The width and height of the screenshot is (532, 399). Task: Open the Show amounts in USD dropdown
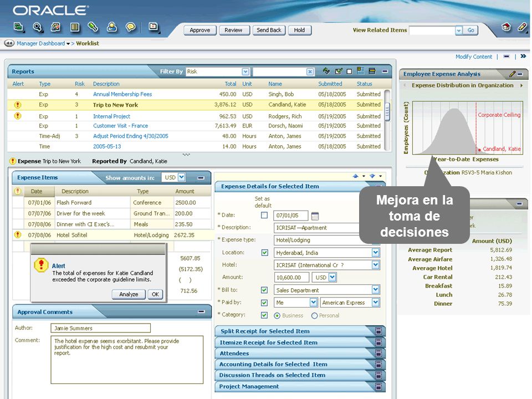[182, 177]
